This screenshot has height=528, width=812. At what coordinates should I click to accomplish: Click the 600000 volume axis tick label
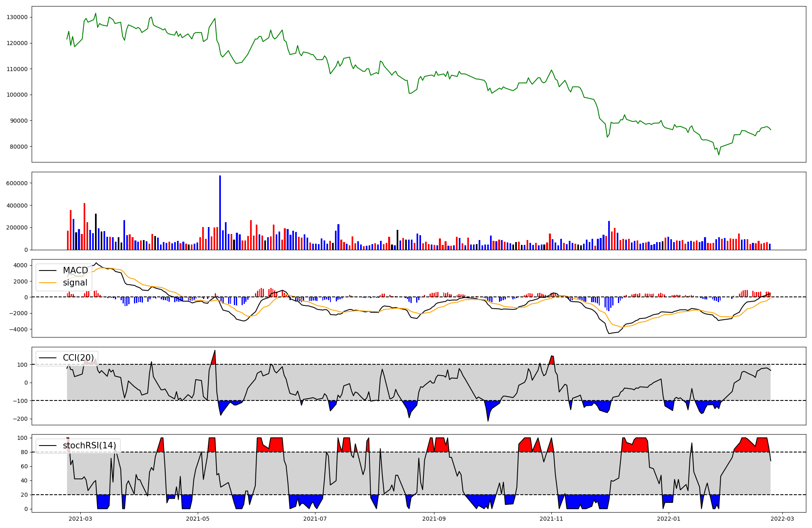(x=17, y=183)
